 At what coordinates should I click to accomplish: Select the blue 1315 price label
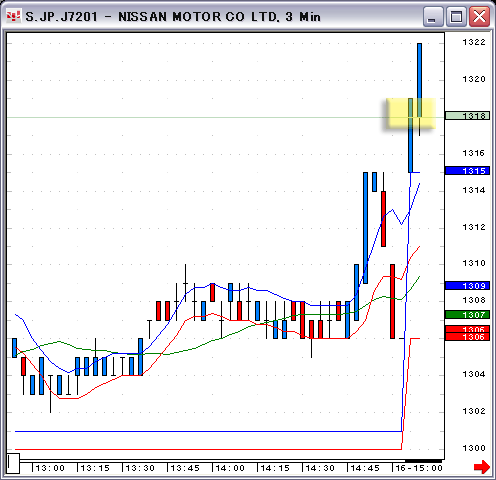tap(467, 171)
